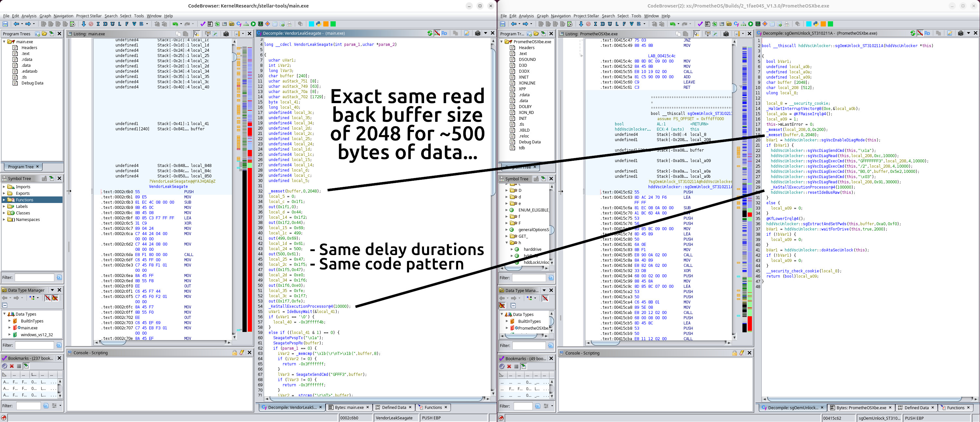The height and width of the screenshot is (422, 980).
Task: Click orange color swatch in main.exe toolbar
Action: tap(326, 24)
